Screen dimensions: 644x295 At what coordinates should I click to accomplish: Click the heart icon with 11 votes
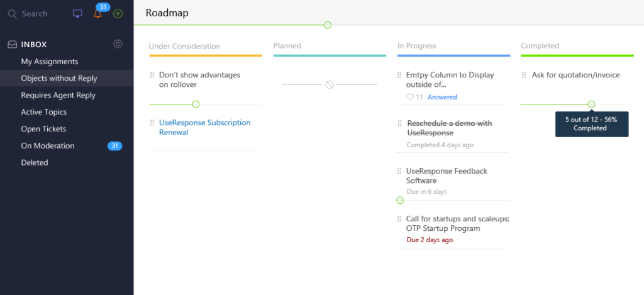pos(409,97)
